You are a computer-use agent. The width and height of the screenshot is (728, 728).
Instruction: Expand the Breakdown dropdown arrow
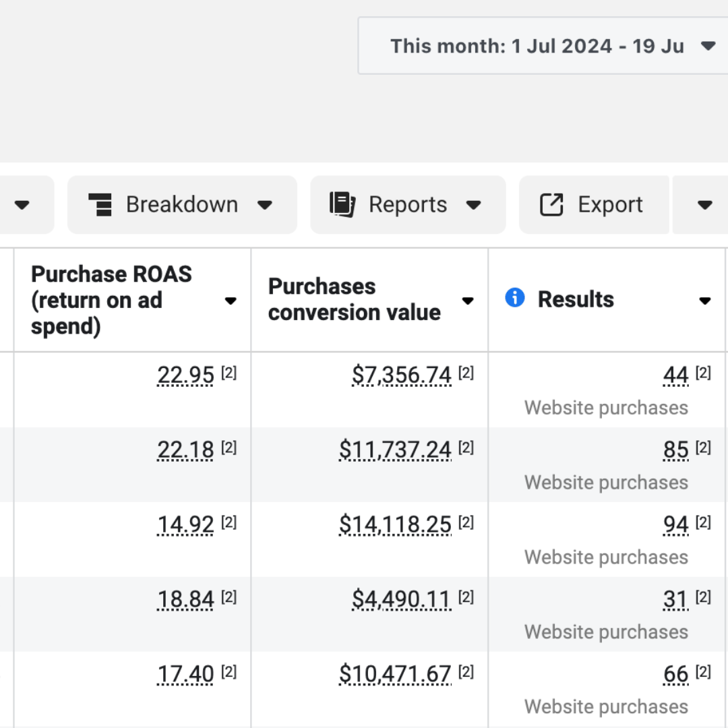pos(265,205)
